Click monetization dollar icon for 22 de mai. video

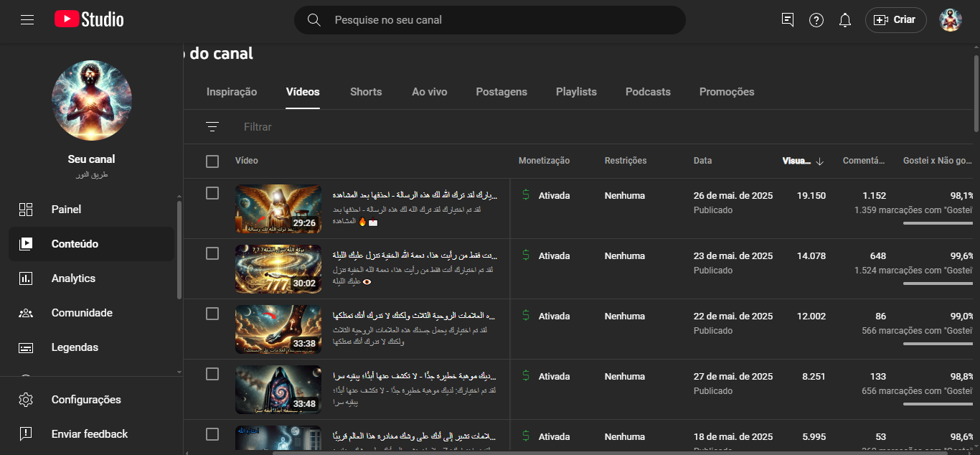pos(526,316)
